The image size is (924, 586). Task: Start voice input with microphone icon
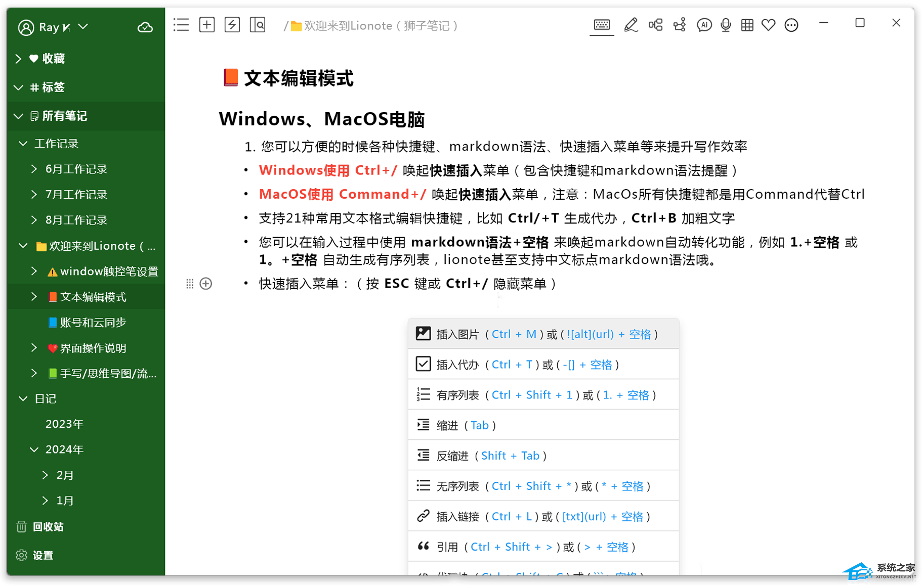[x=726, y=25]
